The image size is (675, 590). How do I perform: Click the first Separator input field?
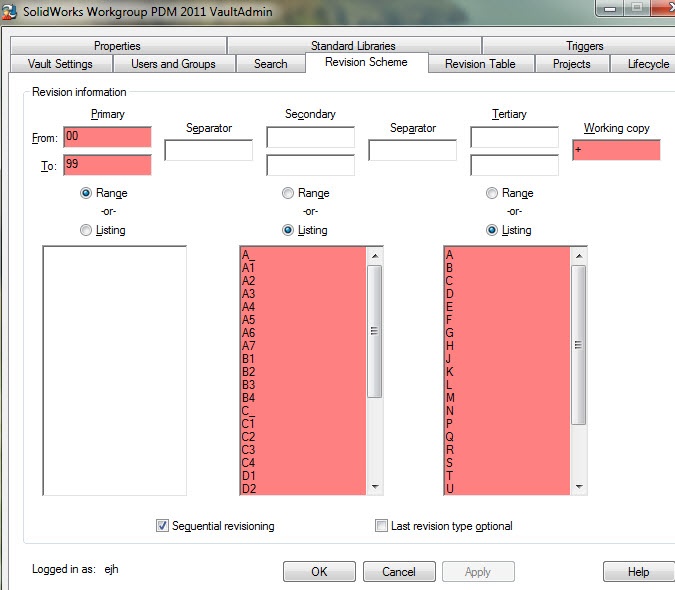209,150
